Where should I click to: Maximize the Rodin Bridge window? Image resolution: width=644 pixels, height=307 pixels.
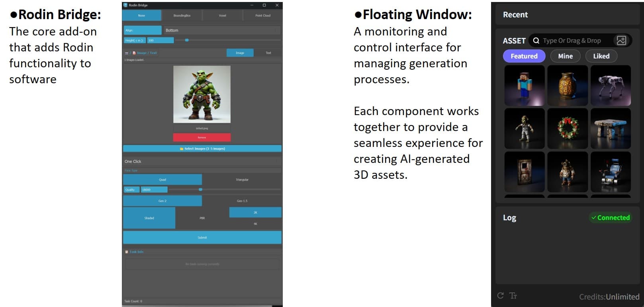(x=264, y=5)
